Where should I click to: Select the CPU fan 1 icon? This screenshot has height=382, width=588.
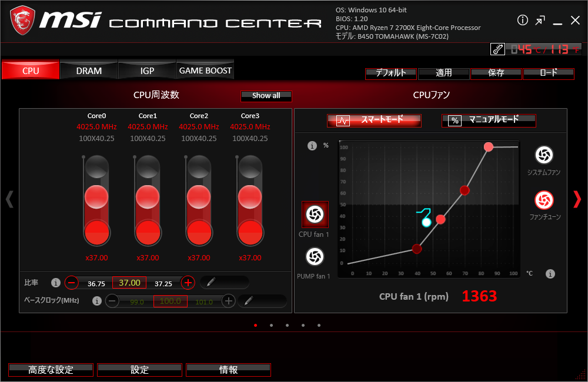point(315,215)
